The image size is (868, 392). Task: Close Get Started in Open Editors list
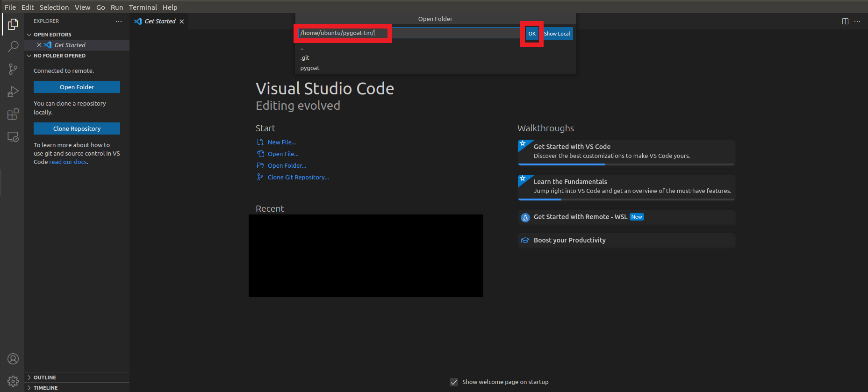tap(39, 45)
